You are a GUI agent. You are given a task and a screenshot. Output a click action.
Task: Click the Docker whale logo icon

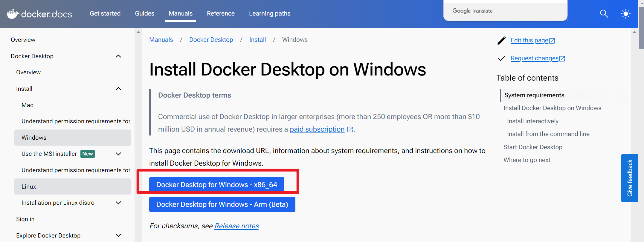pyautogui.click(x=13, y=14)
